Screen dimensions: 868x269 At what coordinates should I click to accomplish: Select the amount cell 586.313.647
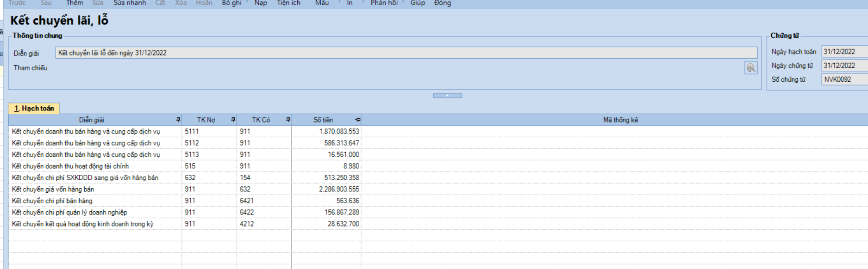(326, 143)
